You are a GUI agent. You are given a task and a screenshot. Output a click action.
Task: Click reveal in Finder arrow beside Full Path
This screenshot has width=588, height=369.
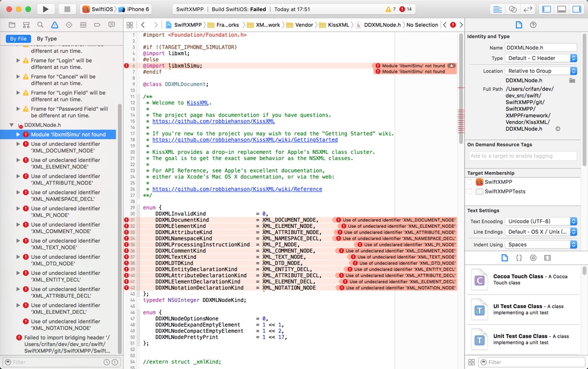(x=558, y=129)
